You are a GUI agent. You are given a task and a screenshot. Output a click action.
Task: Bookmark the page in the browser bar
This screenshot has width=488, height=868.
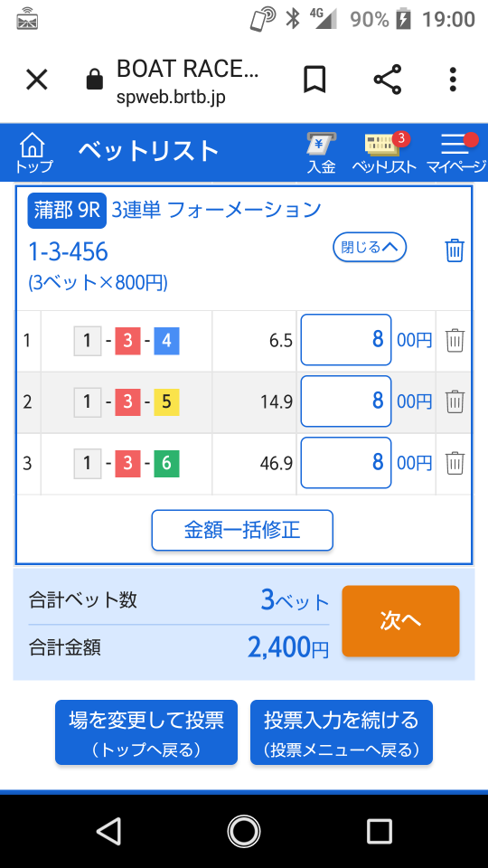click(314, 80)
